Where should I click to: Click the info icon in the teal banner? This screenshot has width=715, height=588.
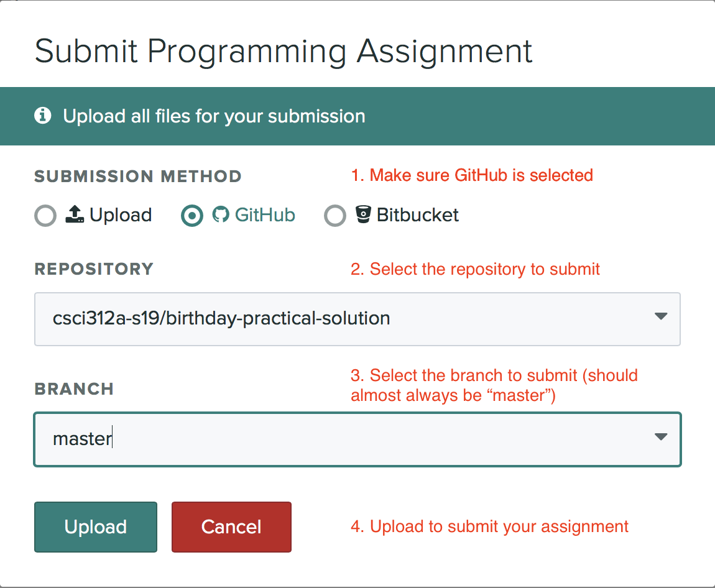43,116
